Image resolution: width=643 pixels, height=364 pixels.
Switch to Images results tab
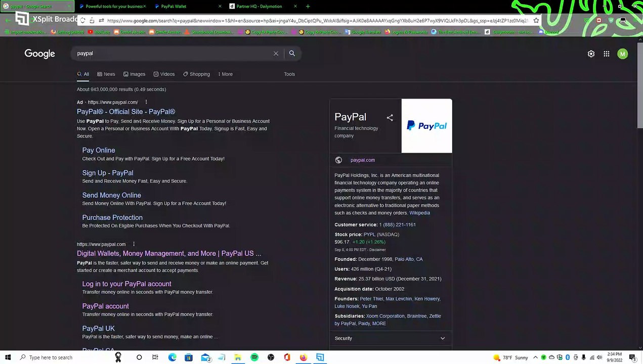pos(134,74)
